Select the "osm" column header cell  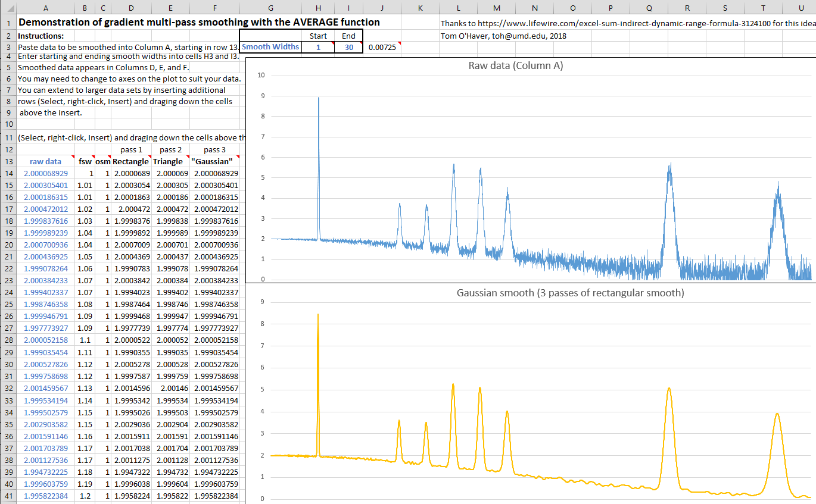102,161
